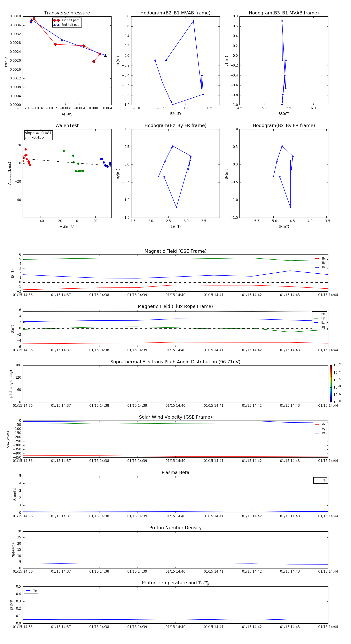Image resolution: width=351 pixels, height=644 pixels.
Task: Click the "|B|" entry in the Flux Rope legend
Action: [x=320, y=327]
